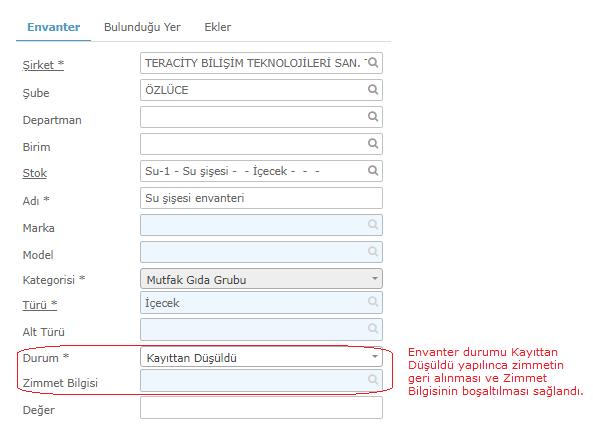Click the underlined Stok label link

34,173
